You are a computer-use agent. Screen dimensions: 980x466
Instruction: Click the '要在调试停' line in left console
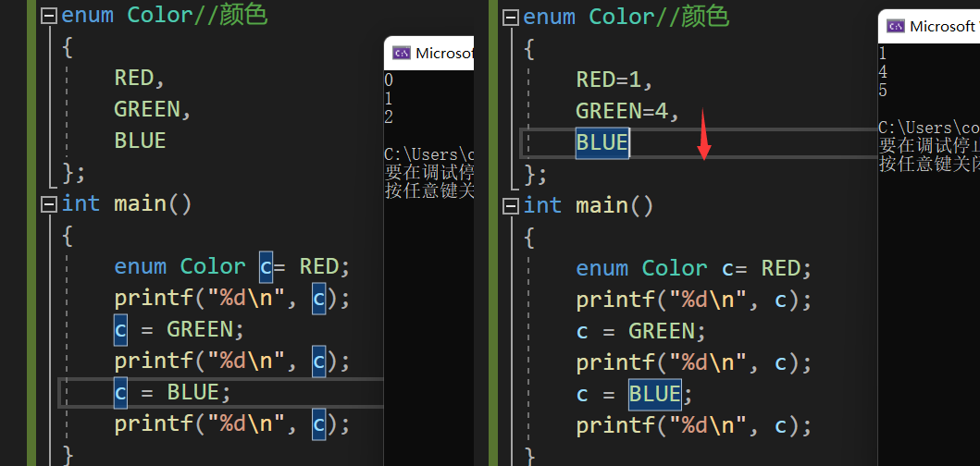429,172
